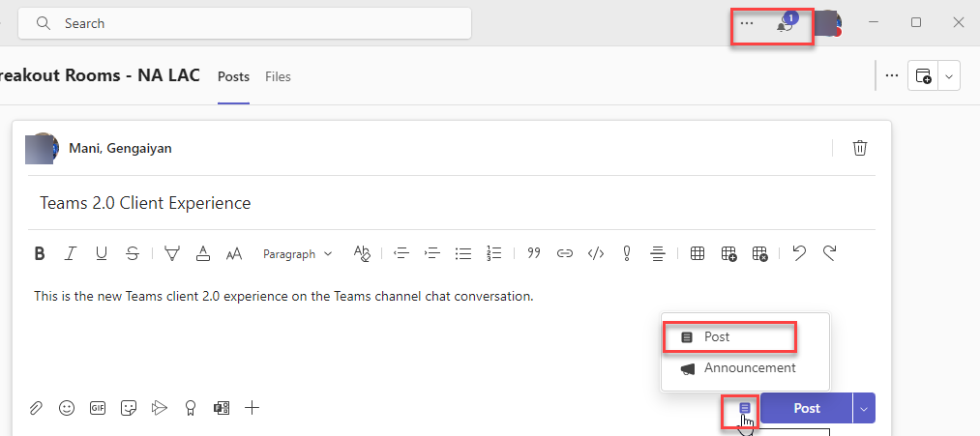The height and width of the screenshot is (436, 980).
Task: Open the GIF picker
Action: click(x=98, y=409)
